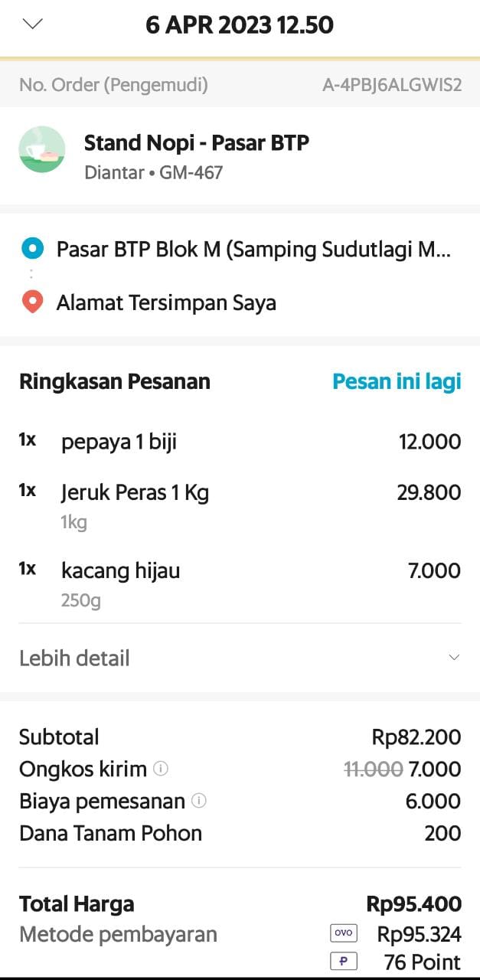Select Pasar BTP Blok M pickup address
Viewport: 480px width, 980px height.
click(x=253, y=249)
